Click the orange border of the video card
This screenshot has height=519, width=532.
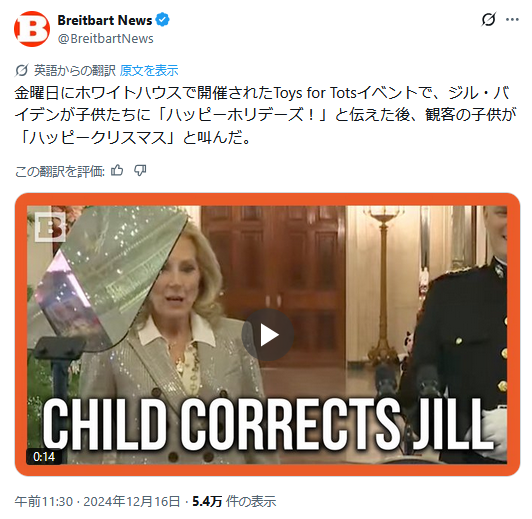tap(267, 199)
